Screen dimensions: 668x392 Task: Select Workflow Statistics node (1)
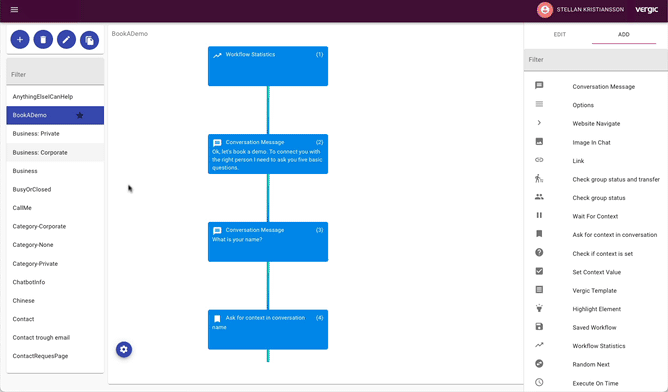[268, 66]
